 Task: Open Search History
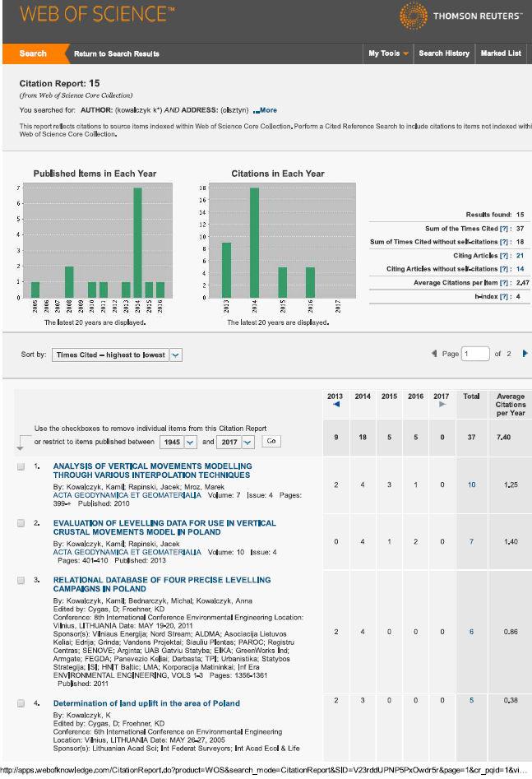[x=444, y=53]
